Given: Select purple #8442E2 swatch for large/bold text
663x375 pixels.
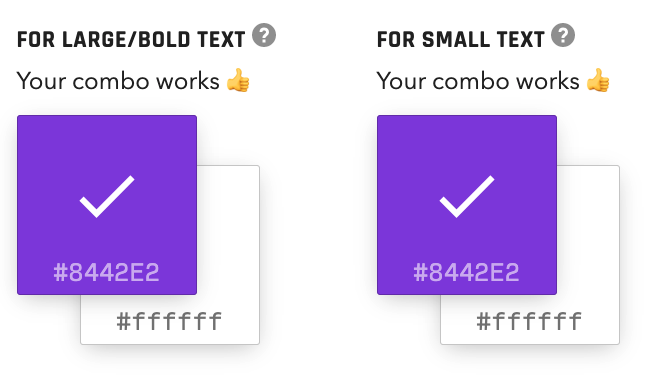Looking at the screenshot, I should point(107,205).
